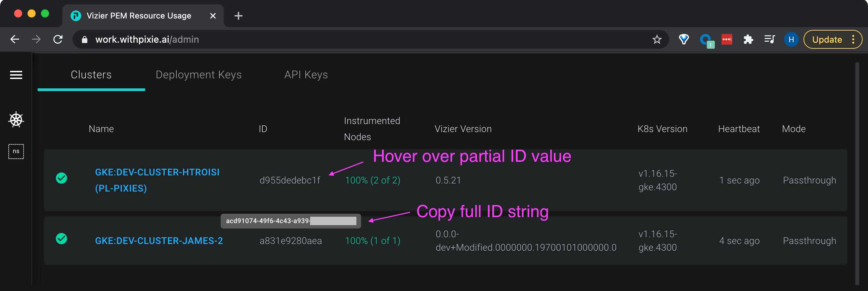Click the Kubernetes cluster wheel icon
This screenshot has width=868, height=291.
coord(16,120)
